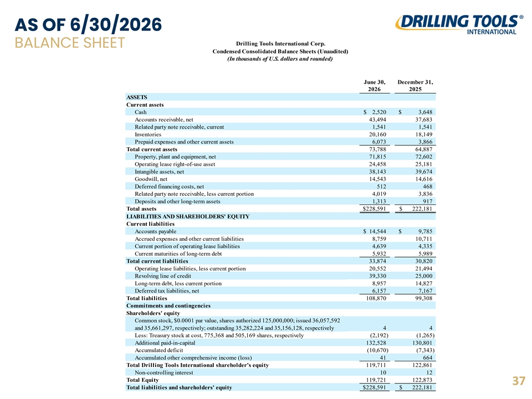The width and height of the screenshot is (532, 399).
Task: Click 'Long-term debt, less current portion'
Action: click(x=178, y=284)
